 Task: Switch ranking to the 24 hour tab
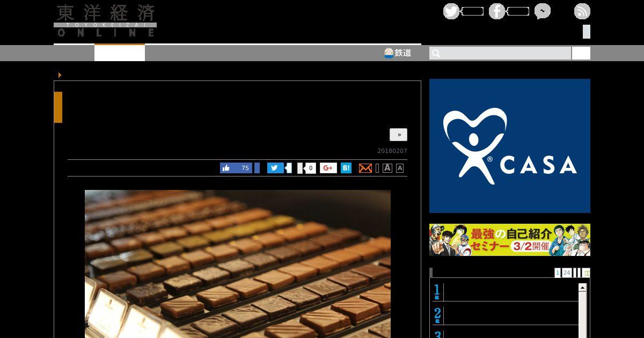[x=567, y=273]
